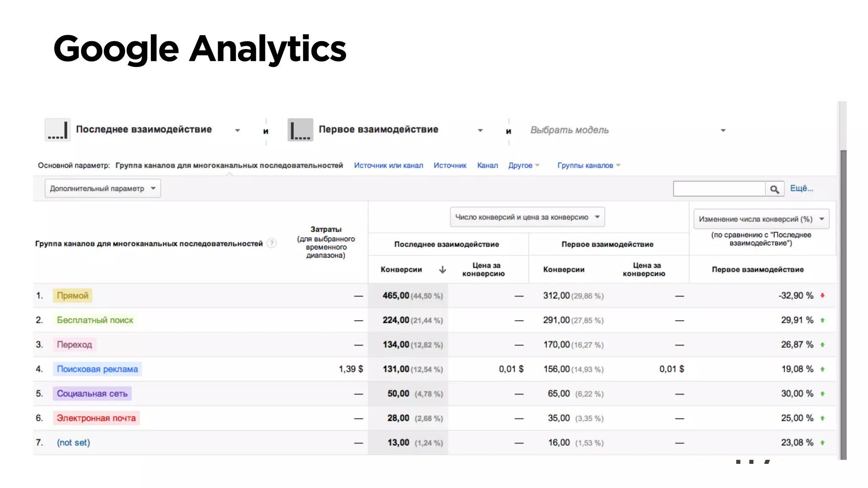868x488 pixels.
Task: Sort by Конверсии under Последнее взаимодействие
Action: point(401,269)
